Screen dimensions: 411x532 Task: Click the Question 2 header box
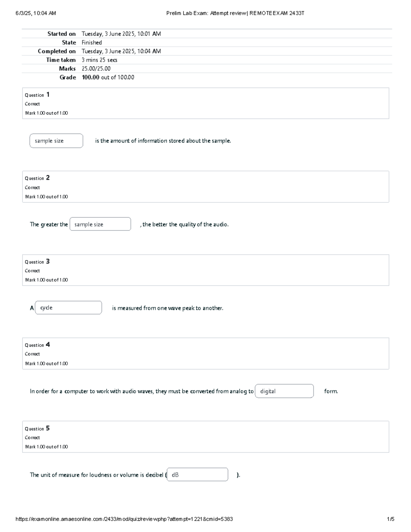coord(206,187)
